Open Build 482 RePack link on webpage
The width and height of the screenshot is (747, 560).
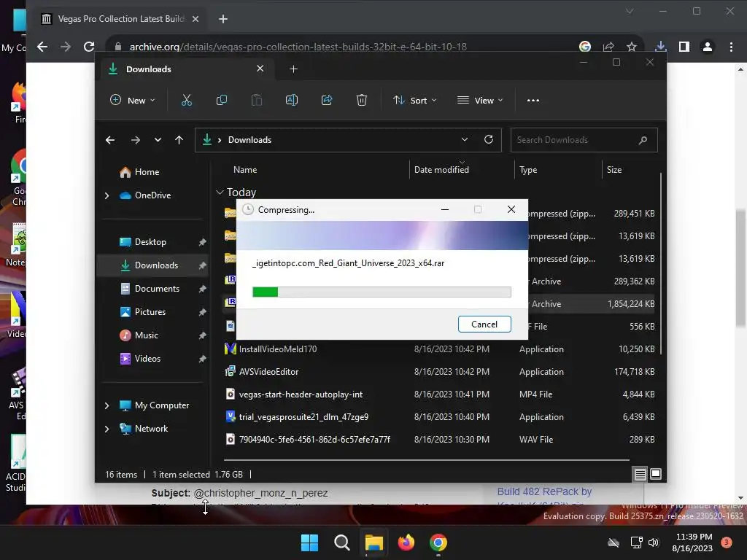pos(544,492)
